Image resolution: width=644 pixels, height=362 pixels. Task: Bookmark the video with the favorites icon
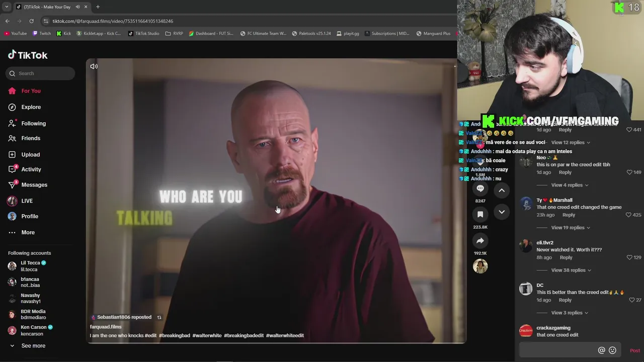480,214
